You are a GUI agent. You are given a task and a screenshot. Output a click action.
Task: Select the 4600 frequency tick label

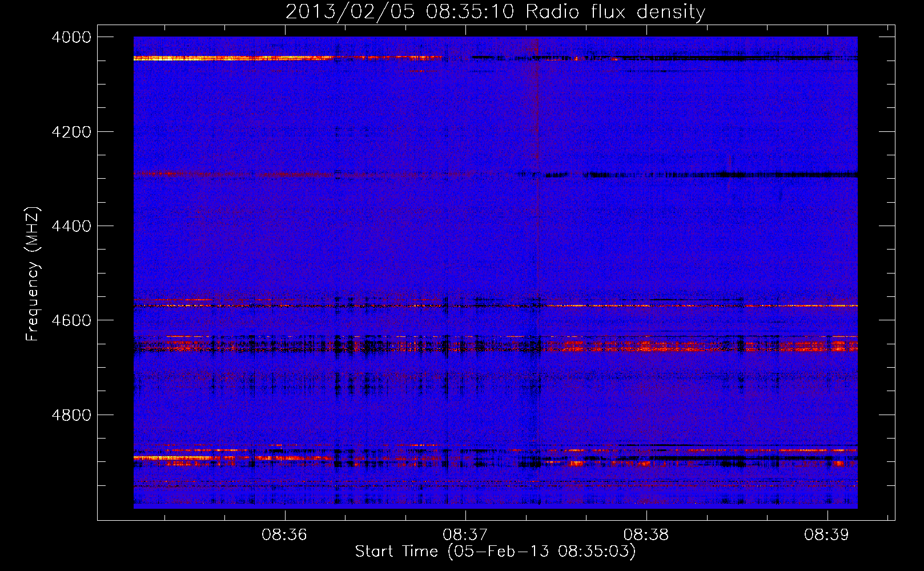pos(71,320)
